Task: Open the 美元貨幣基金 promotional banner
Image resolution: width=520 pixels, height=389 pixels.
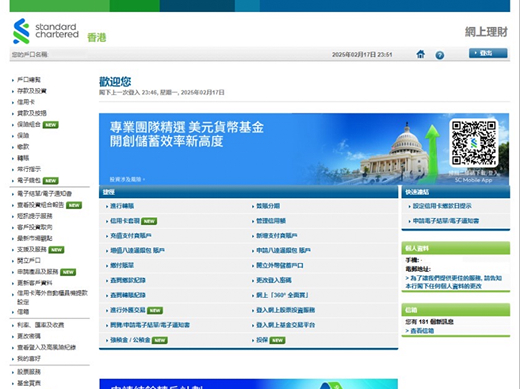Action: 304,149
